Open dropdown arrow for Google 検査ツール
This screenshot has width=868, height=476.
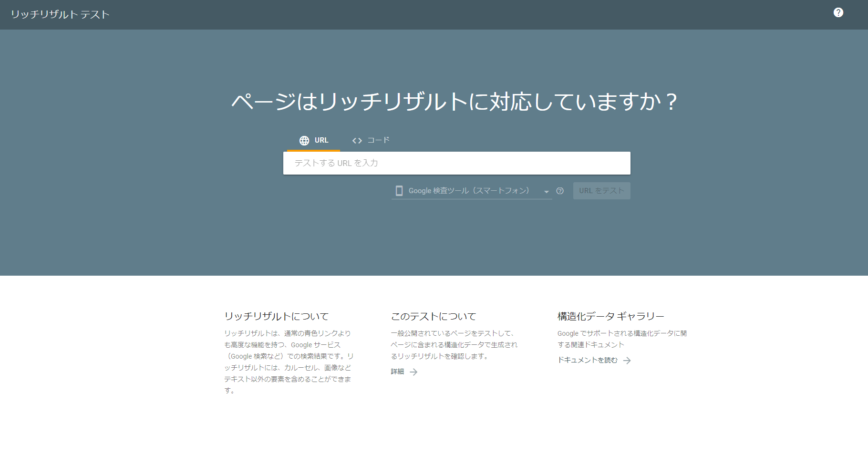[x=547, y=192]
